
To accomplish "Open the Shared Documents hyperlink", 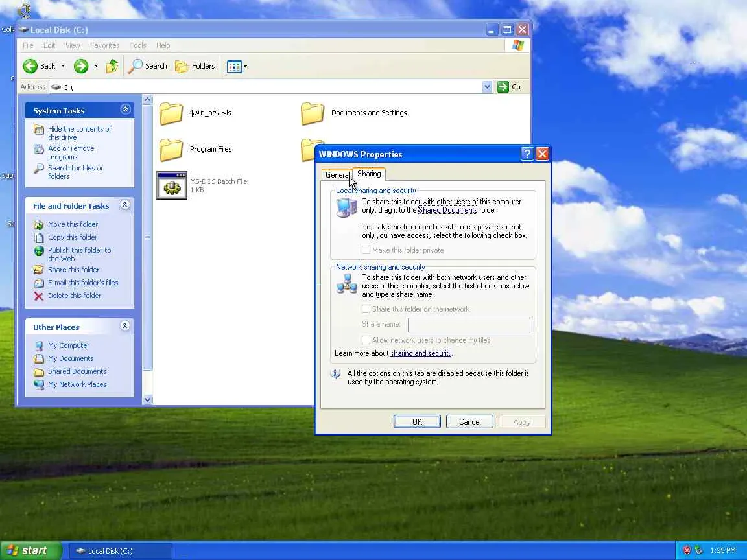I will (x=447, y=210).
